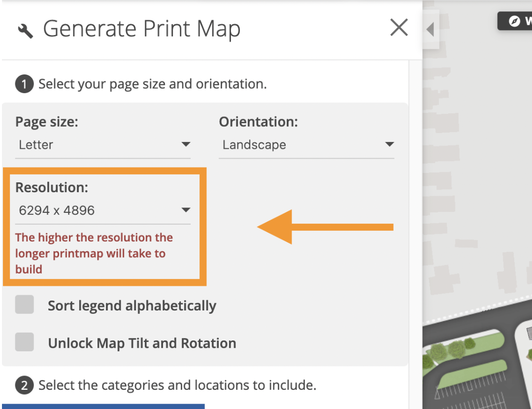Viewport: 532px width, 409px height.
Task: Click the blue button below step 2
Action: pos(103,406)
